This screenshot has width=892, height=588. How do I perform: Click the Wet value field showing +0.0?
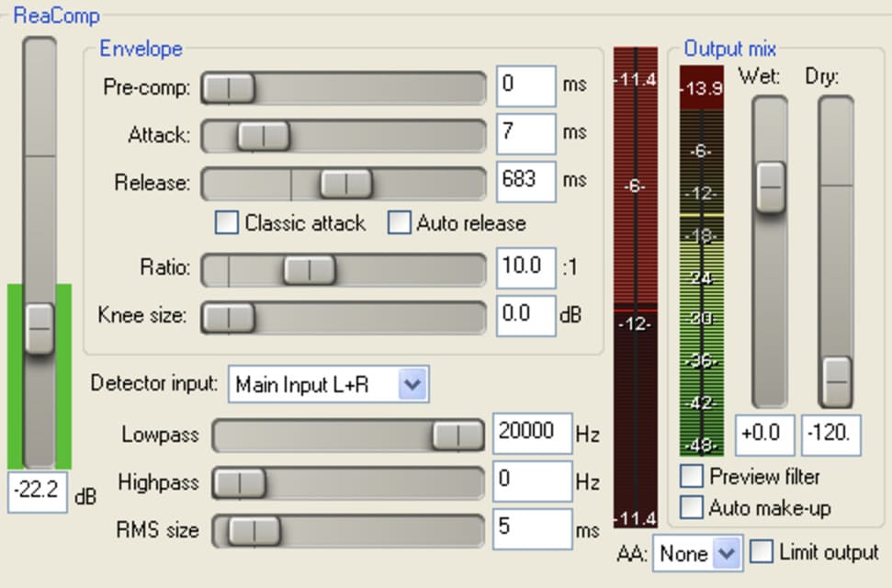click(x=764, y=435)
